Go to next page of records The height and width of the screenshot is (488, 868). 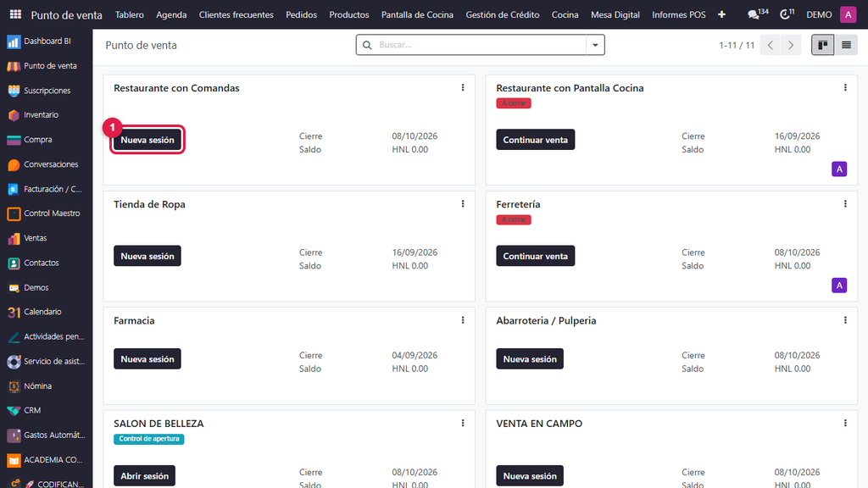(x=791, y=46)
